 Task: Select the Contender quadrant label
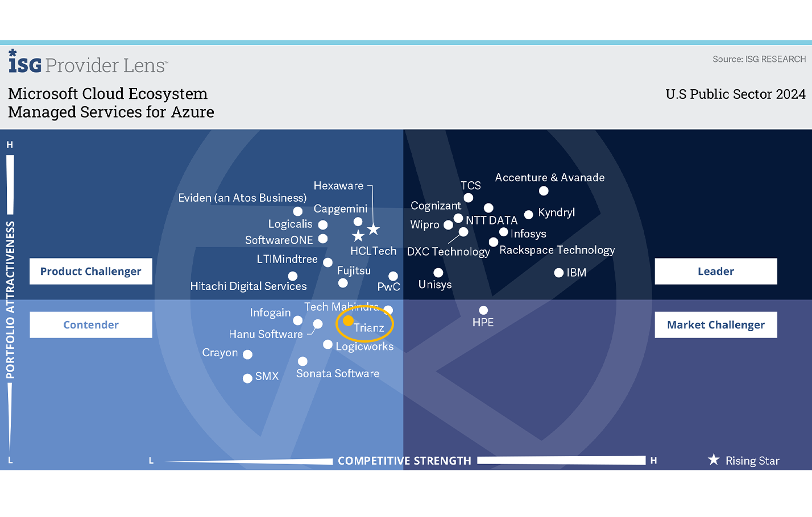click(x=90, y=324)
